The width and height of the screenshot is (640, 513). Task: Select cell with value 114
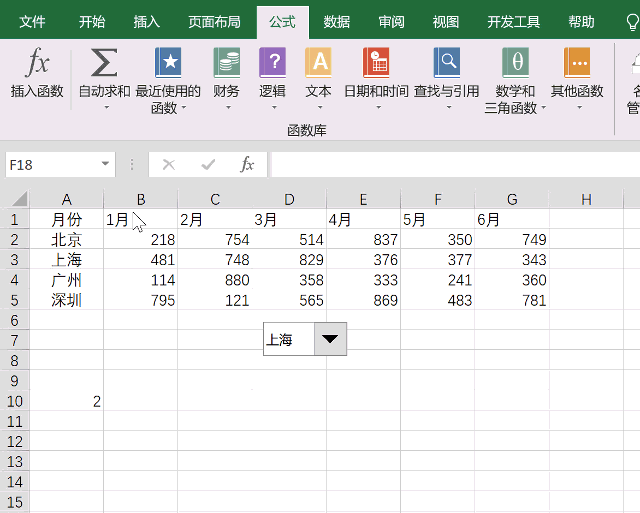pos(141,280)
